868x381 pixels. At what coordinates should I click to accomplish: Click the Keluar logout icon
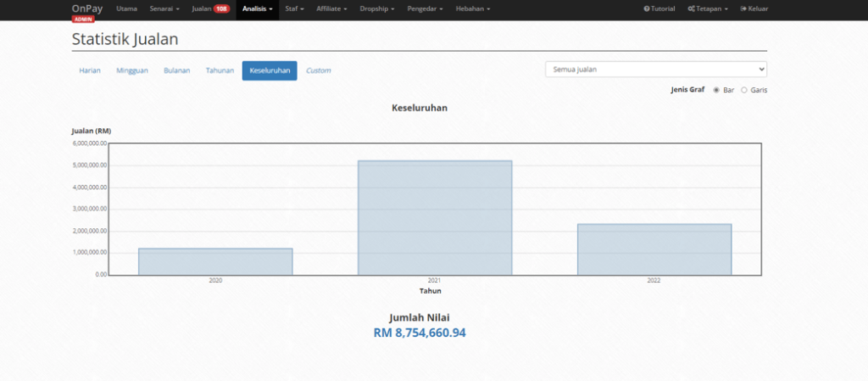coord(743,8)
